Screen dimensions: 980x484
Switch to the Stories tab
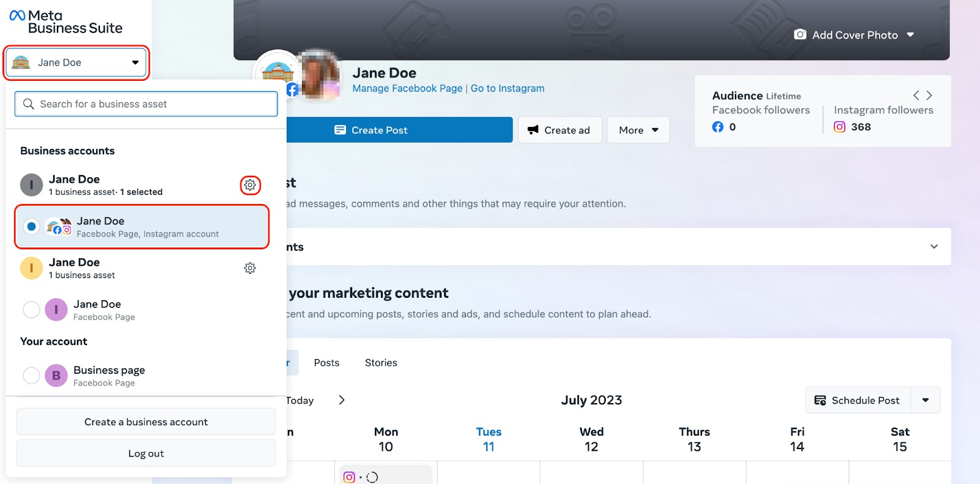(x=381, y=363)
